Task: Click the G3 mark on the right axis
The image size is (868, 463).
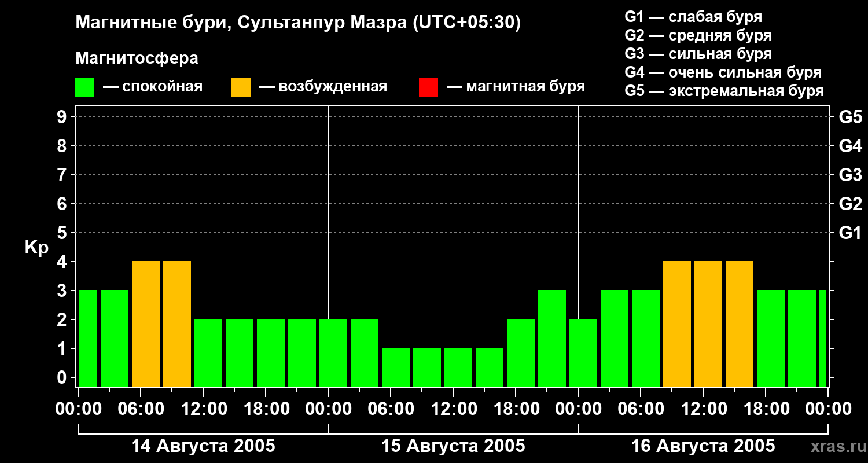Action: pyautogui.click(x=851, y=175)
